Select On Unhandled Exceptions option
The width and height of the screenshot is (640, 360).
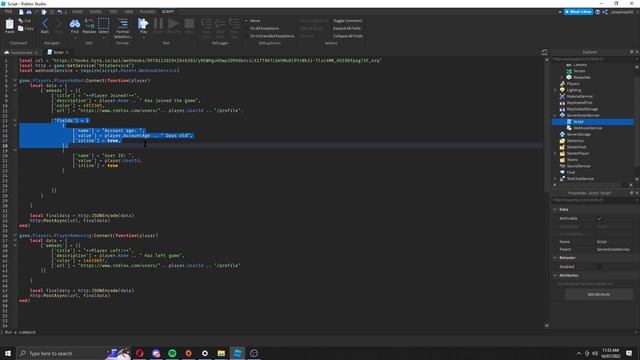pyautogui.click(x=272, y=36)
